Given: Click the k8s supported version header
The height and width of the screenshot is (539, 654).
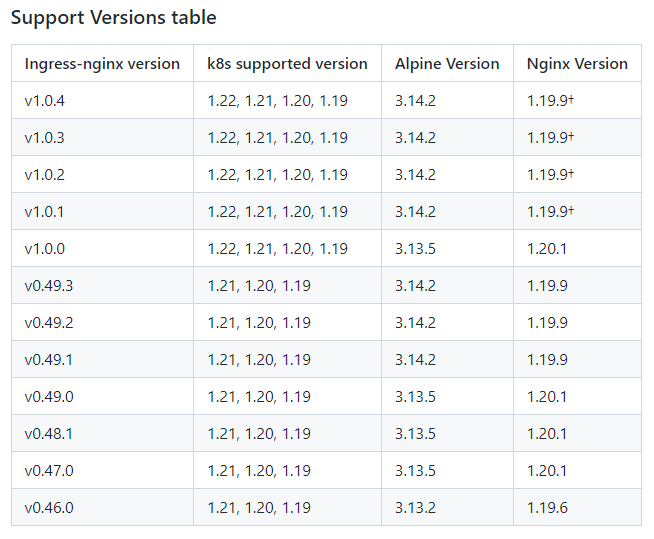Looking at the screenshot, I should click(x=287, y=64).
